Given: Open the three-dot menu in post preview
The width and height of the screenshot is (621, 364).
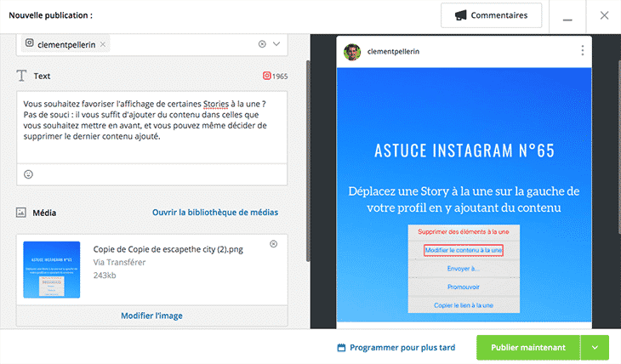Looking at the screenshot, I should tap(582, 51).
